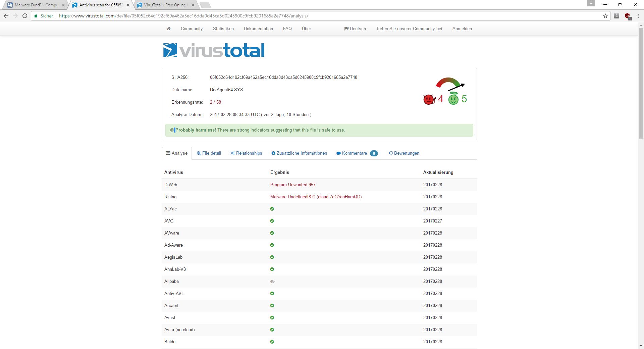The height and width of the screenshot is (349, 644).
Task: Close the Malware Fund browser tab
Action: (x=63, y=5)
